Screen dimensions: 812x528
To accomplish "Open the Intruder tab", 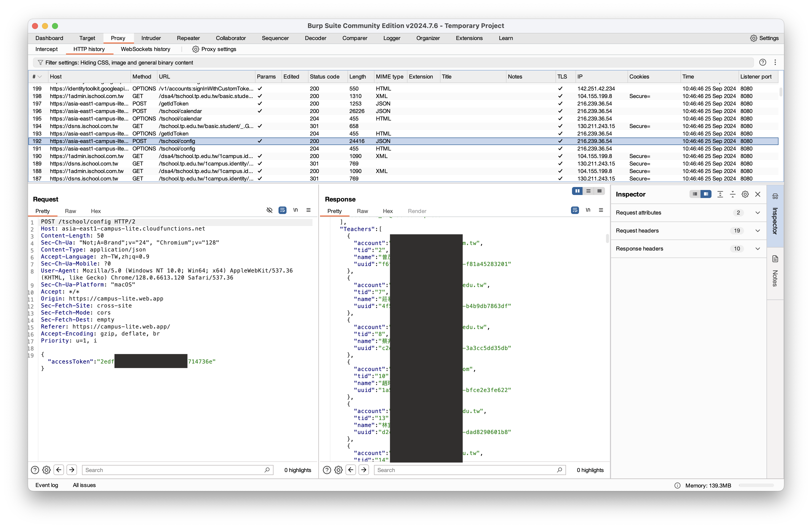I will click(151, 38).
